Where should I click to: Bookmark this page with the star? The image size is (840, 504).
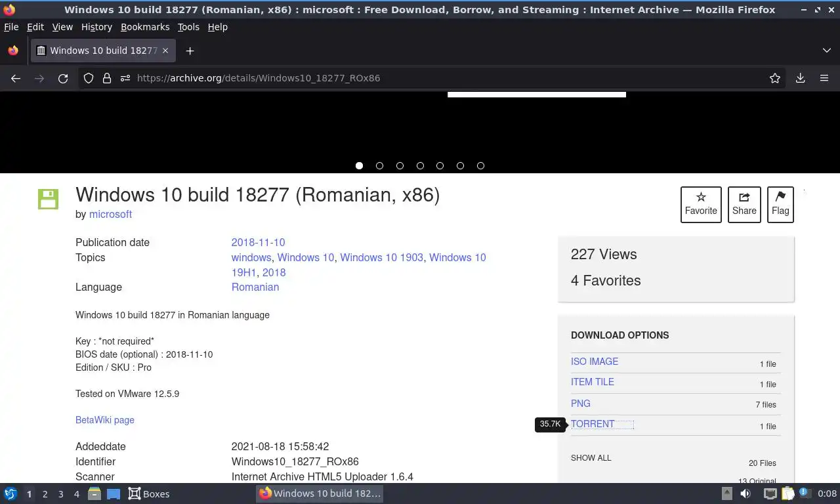tap(775, 78)
